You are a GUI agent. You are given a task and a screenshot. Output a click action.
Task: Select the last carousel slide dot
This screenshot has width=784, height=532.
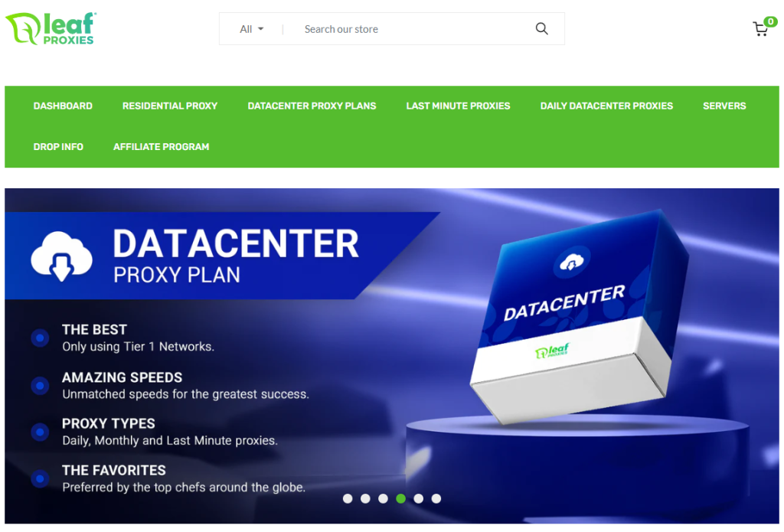tap(436, 498)
